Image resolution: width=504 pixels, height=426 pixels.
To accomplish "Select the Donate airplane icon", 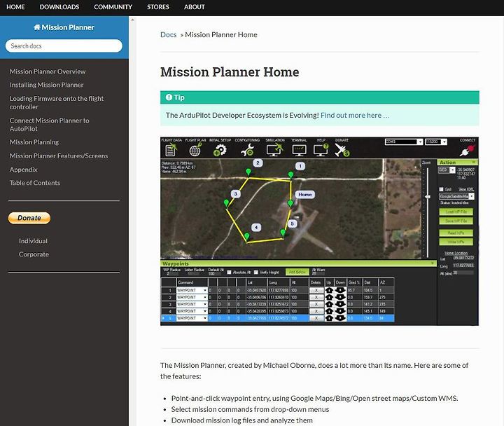I will [x=342, y=150].
